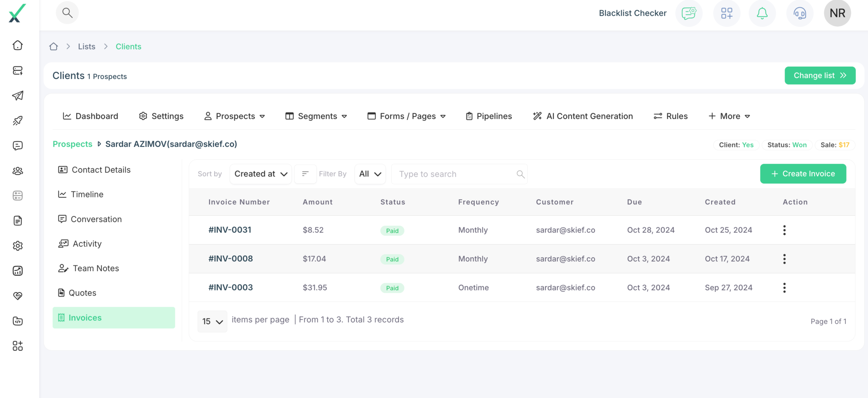The height and width of the screenshot is (398, 868).
Task: Select the contacts group icon in left sidebar
Action: click(17, 171)
